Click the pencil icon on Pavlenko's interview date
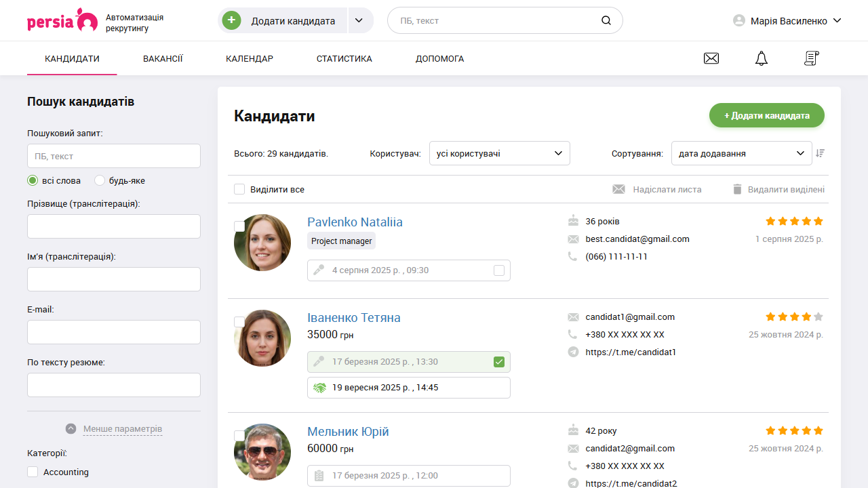Viewport: 868px width, 488px height. (x=318, y=270)
